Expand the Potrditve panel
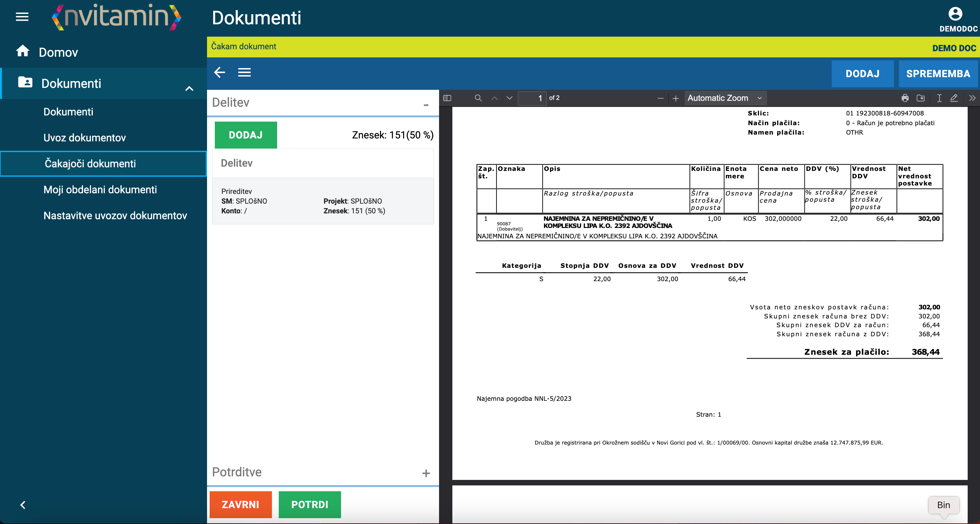 click(426, 473)
